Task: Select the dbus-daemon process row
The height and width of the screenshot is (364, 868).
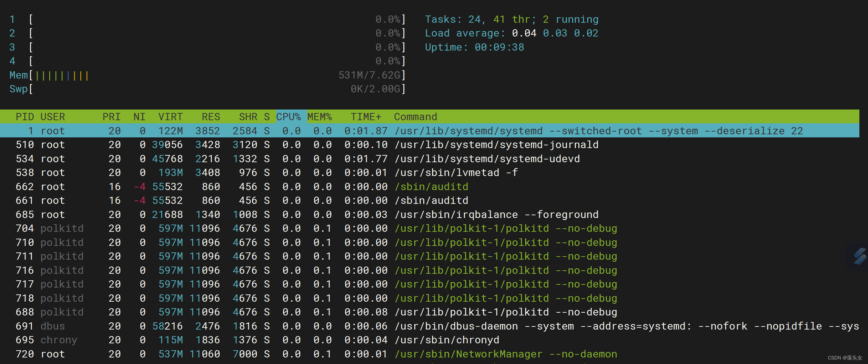Action: point(430,326)
